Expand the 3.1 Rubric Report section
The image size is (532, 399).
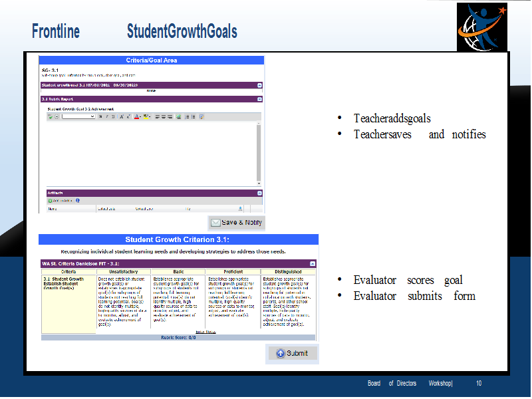click(259, 99)
